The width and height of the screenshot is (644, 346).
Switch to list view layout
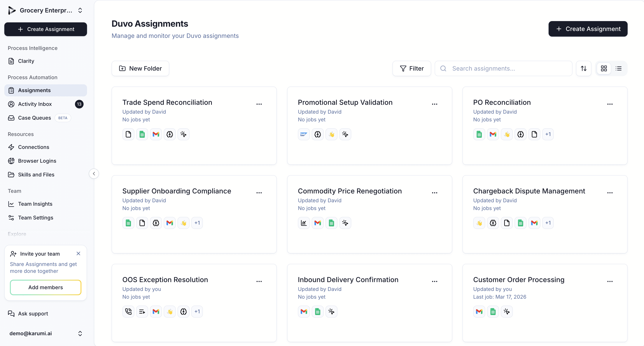619,68
